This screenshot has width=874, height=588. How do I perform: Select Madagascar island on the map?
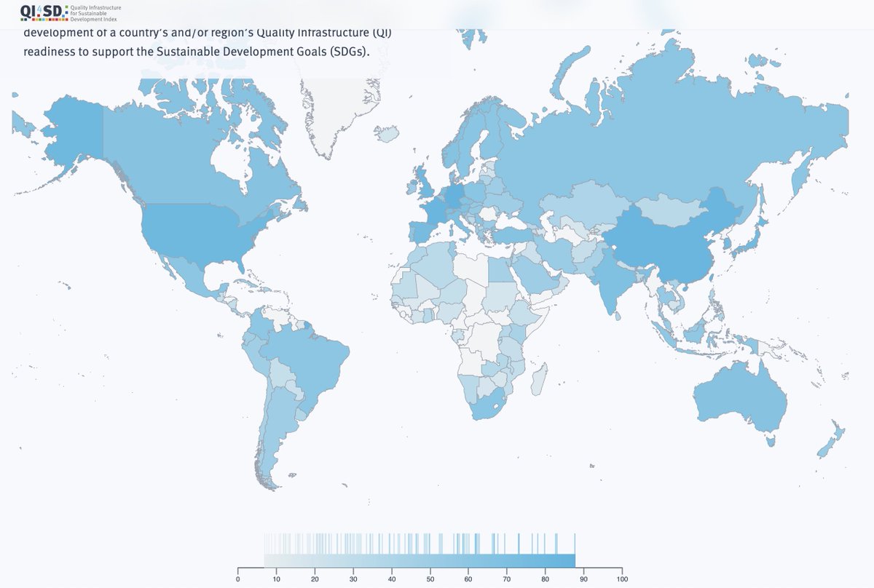pos(539,381)
